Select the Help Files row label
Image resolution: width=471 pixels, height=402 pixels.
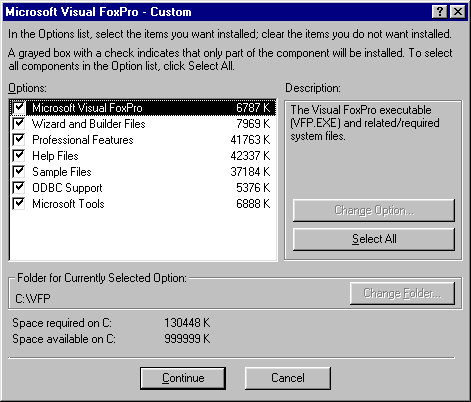(55, 156)
